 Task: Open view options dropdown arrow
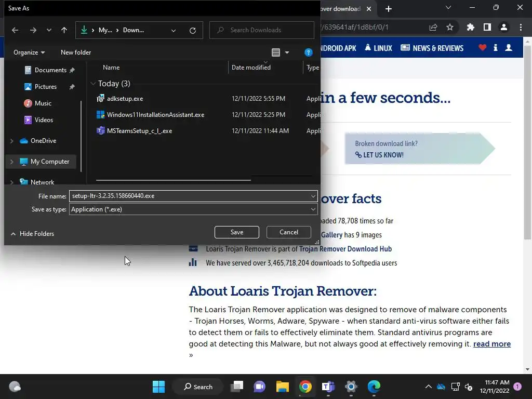[287, 52]
